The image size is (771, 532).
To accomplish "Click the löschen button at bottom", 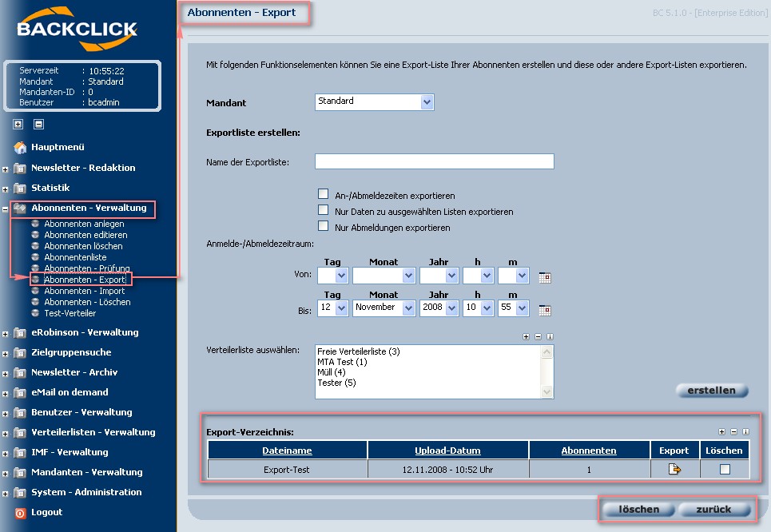I will (638, 510).
